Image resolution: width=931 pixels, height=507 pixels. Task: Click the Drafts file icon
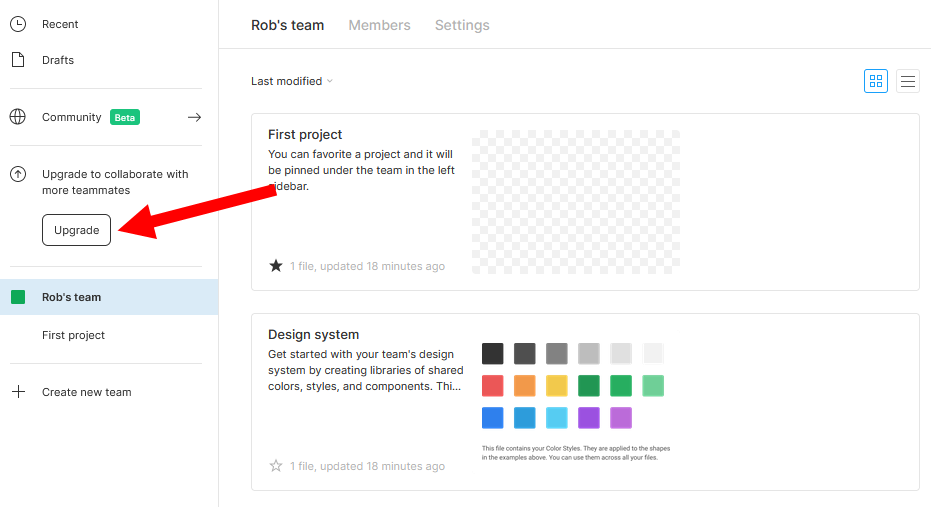18,60
